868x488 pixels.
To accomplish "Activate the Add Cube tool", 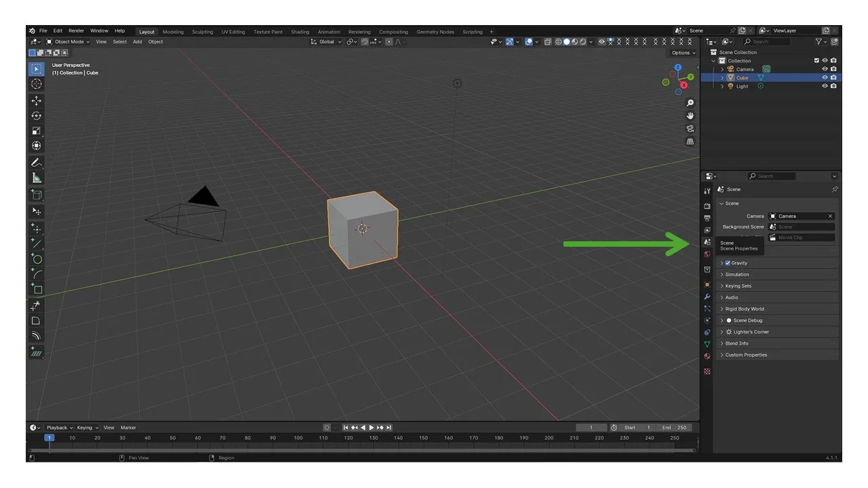I will tap(36, 195).
